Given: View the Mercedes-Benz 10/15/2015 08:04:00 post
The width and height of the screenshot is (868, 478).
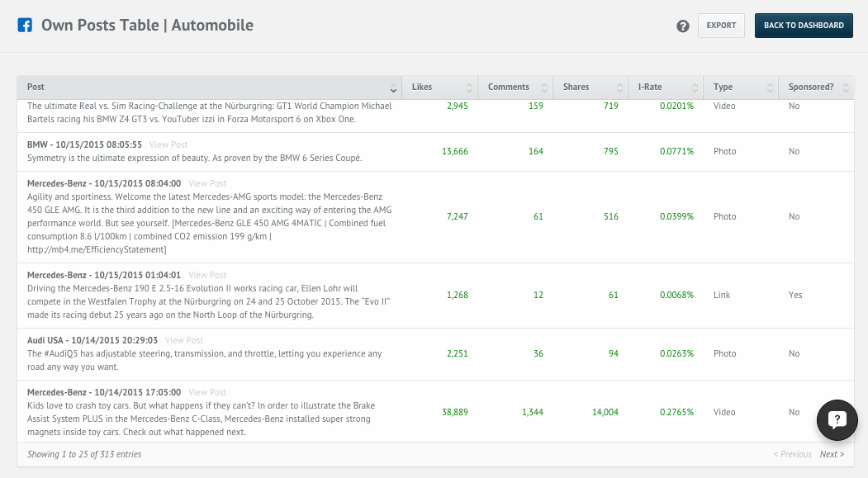Looking at the screenshot, I should [x=207, y=184].
